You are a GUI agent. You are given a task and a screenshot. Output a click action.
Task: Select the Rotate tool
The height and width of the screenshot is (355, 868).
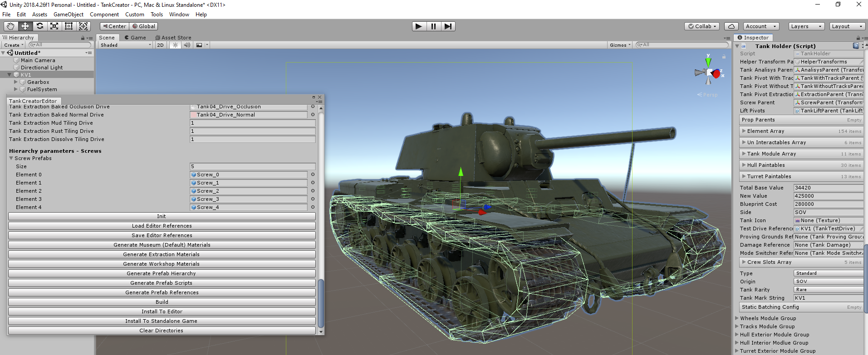coord(39,26)
